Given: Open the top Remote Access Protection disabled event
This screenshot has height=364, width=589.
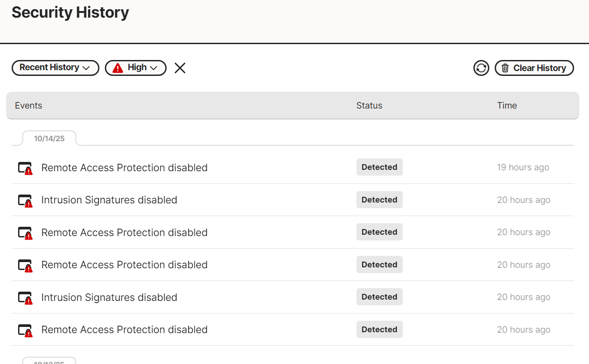Looking at the screenshot, I should pos(124,168).
